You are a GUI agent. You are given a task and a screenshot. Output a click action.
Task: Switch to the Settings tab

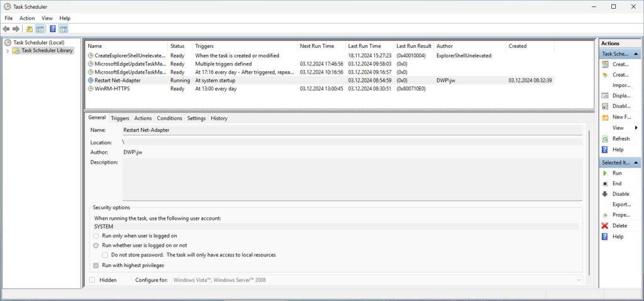(x=196, y=118)
